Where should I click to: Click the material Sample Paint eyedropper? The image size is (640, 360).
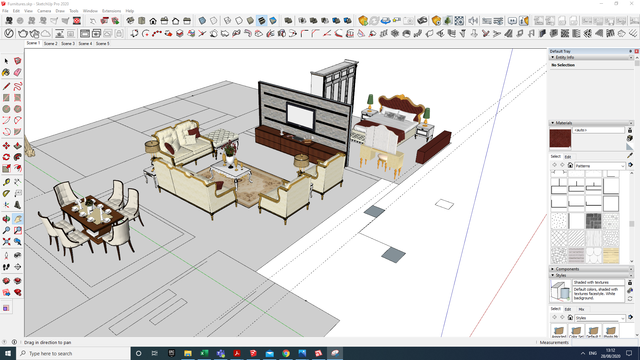[x=630, y=156]
